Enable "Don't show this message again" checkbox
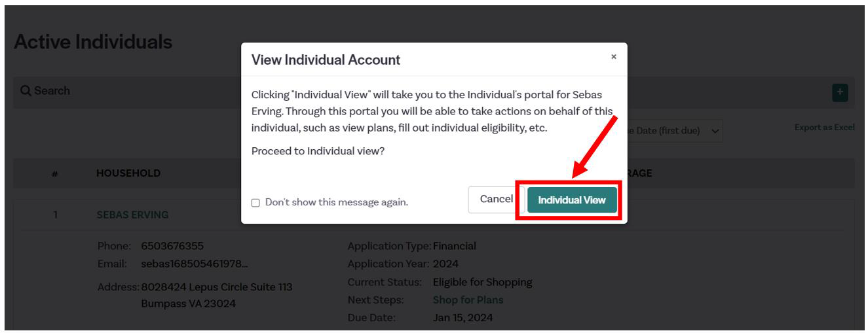 click(x=257, y=202)
